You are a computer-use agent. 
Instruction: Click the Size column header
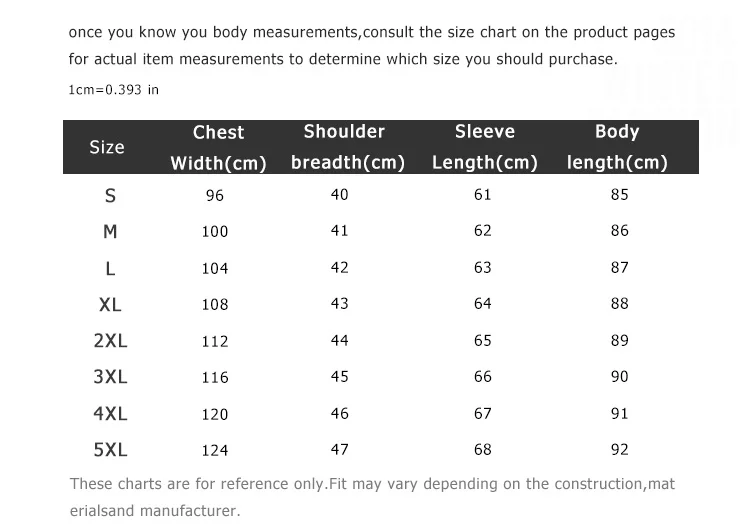point(107,147)
